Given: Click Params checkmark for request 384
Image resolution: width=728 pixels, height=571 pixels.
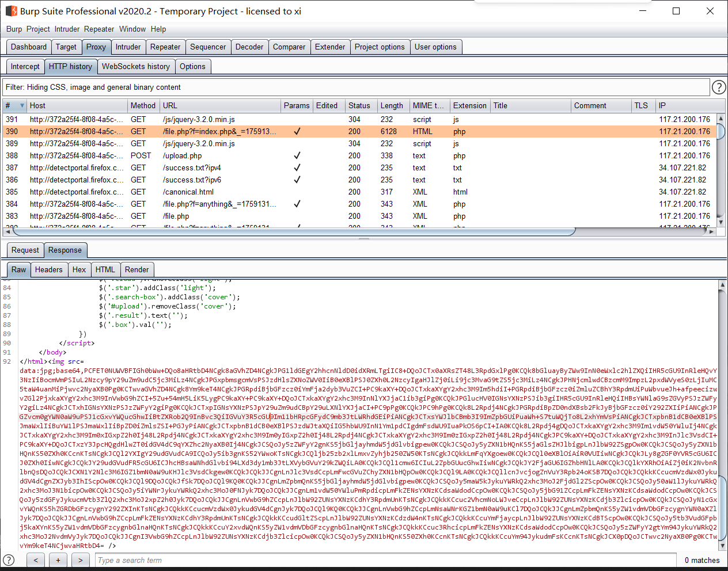Looking at the screenshot, I should [297, 204].
